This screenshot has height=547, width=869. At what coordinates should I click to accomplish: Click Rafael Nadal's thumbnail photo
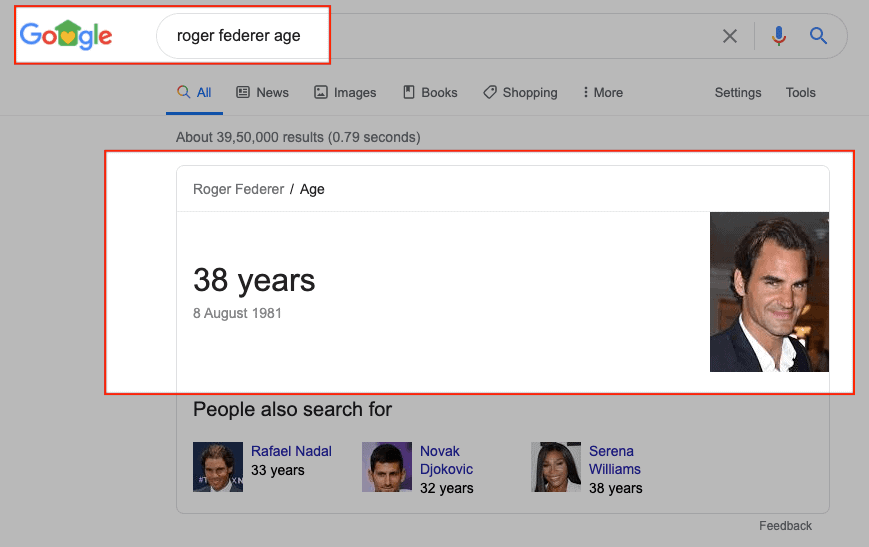pos(218,467)
